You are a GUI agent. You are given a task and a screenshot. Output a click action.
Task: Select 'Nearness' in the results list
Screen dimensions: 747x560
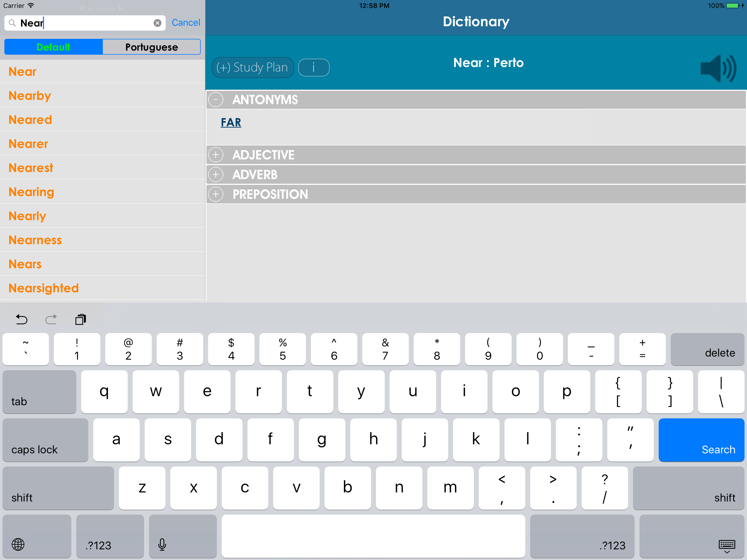102,240
